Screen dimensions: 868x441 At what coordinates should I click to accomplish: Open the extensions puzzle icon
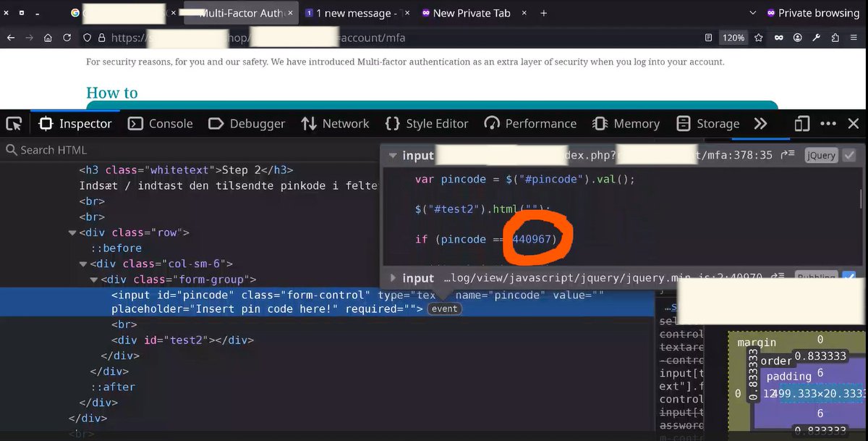click(835, 38)
